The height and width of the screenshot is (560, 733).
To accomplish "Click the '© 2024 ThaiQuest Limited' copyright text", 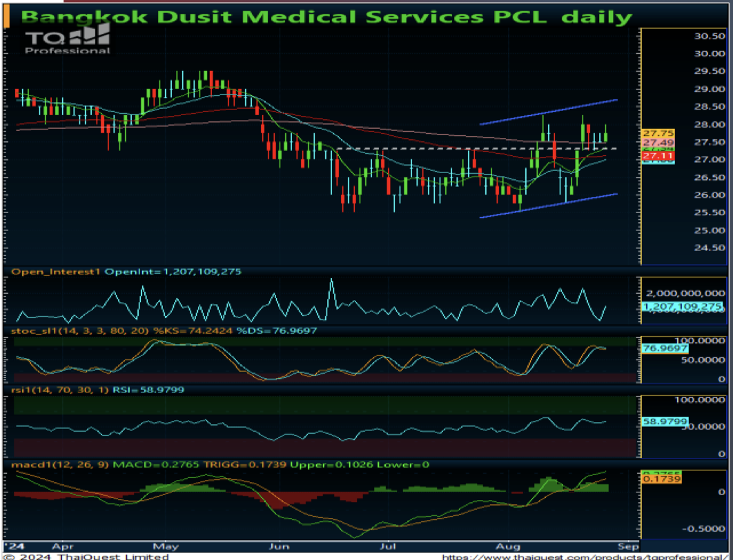I will (86, 557).
